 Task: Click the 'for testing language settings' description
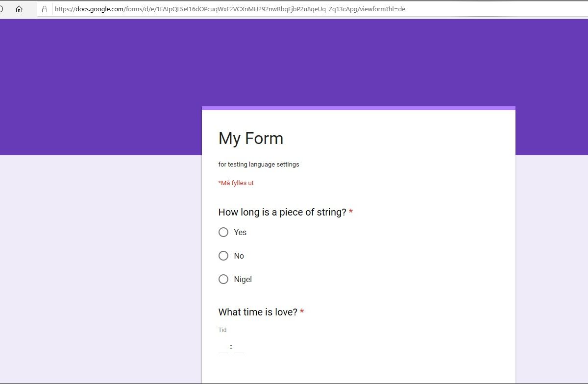[259, 165]
